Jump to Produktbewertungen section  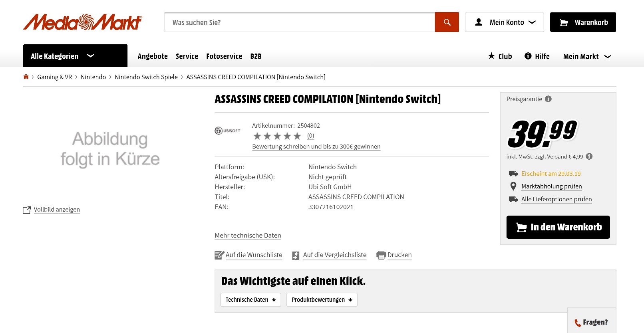point(322,300)
